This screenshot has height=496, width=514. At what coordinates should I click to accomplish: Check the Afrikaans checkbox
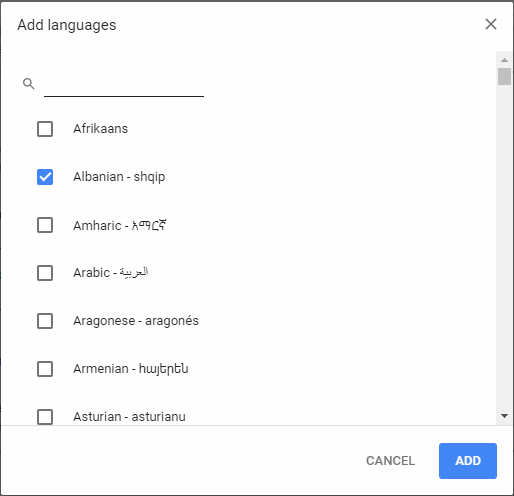tap(45, 129)
